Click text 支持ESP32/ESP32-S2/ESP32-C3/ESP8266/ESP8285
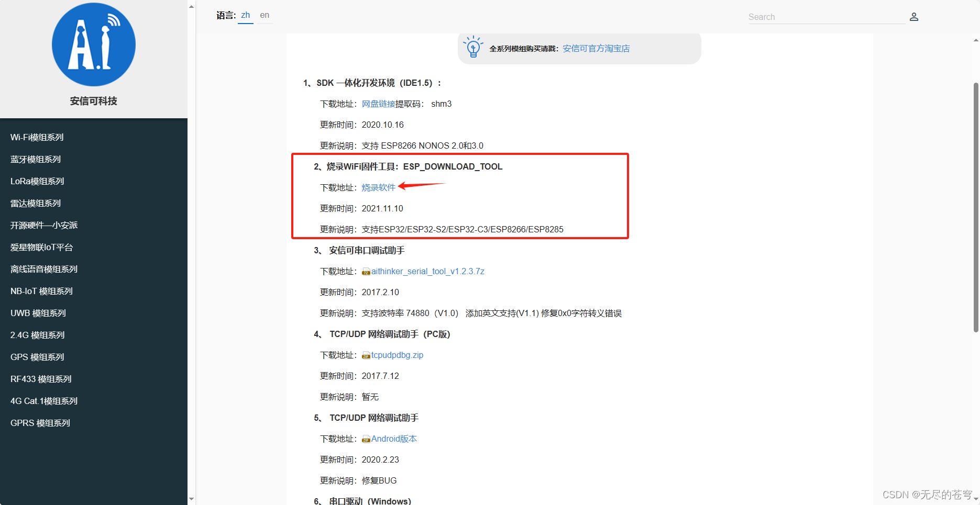The width and height of the screenshot is (980, 505). (x=463, y=229)
